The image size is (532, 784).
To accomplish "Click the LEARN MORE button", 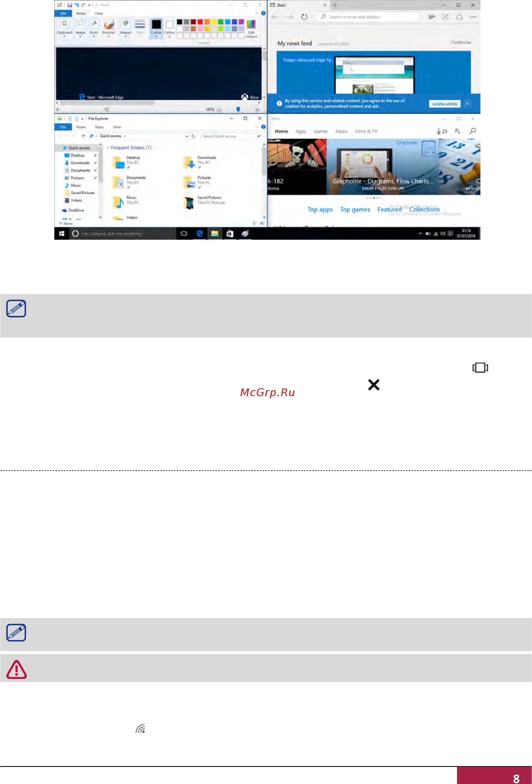I will point(445,104).
